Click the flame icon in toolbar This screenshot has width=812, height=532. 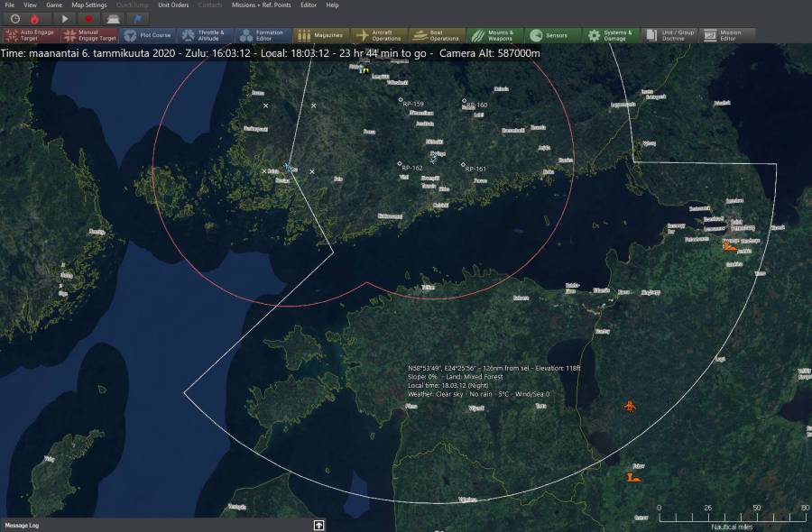(x=35, y=18)
